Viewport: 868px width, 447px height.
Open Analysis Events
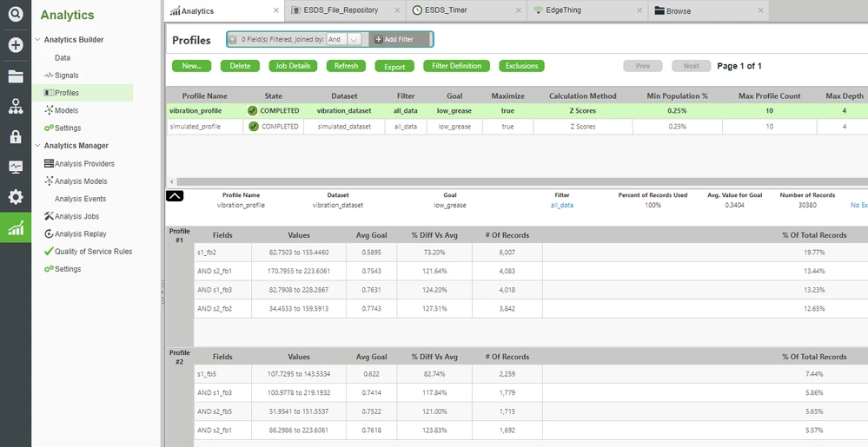(x=80, y=199)
